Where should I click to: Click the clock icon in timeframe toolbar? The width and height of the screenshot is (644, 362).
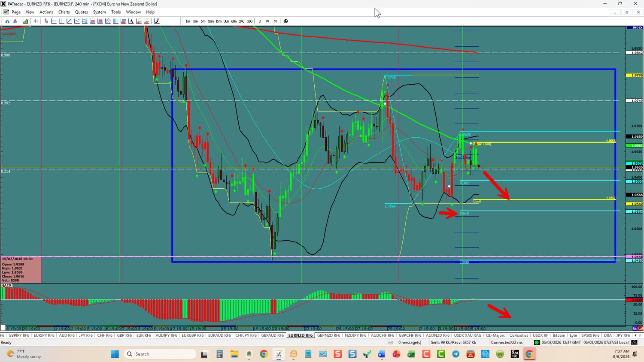click(286, 21)
